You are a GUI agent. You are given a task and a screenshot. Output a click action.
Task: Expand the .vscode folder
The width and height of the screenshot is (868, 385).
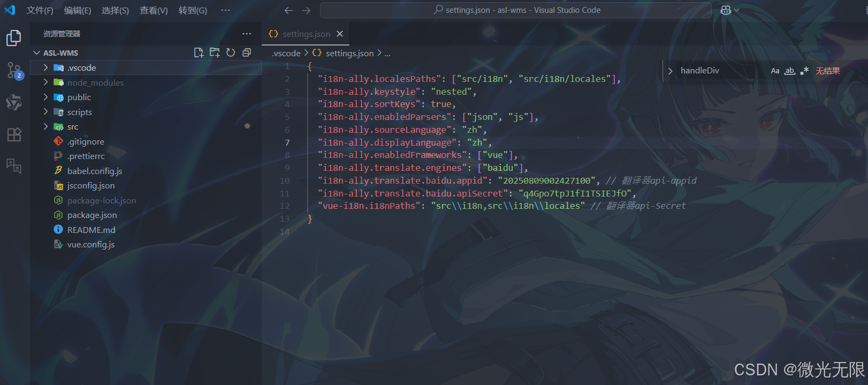point(45,67)
